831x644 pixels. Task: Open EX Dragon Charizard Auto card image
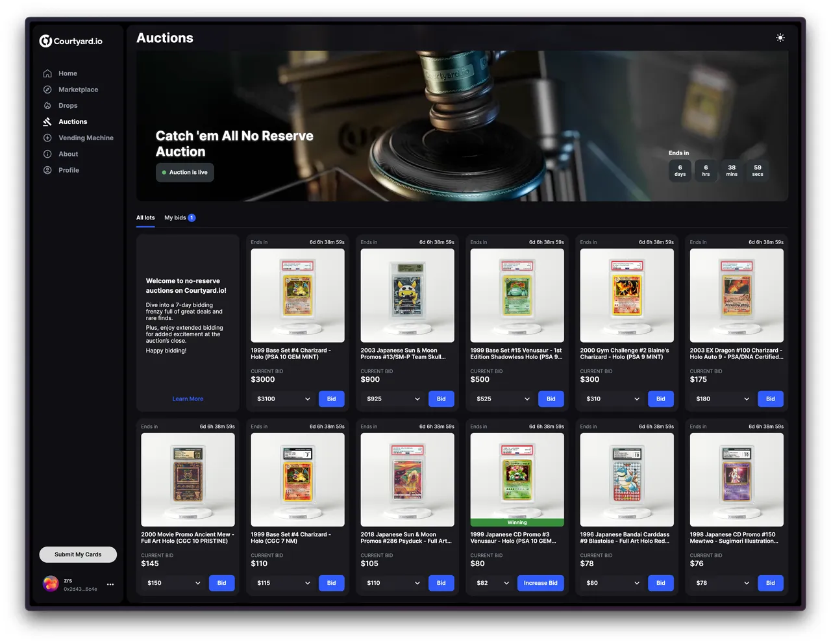coord(737,295)
